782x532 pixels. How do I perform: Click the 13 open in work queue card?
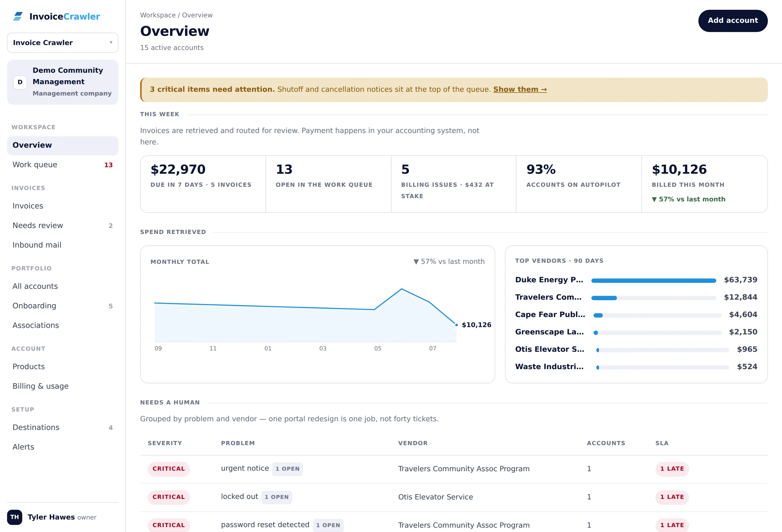[329, 184]
